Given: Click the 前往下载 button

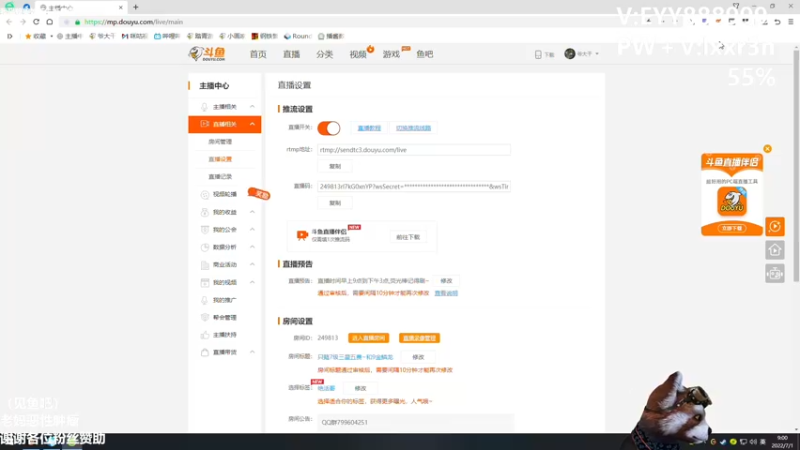Looking at the screenshot, I should coord(408,237).
